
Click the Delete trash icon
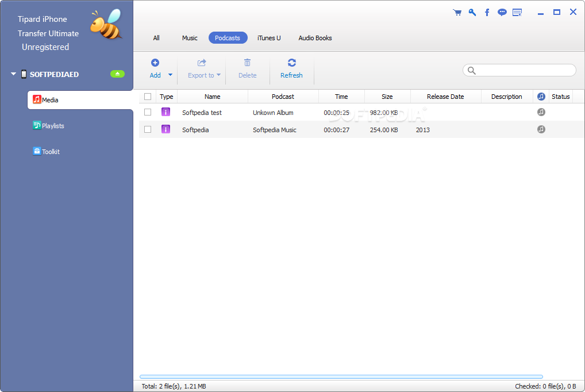(x=247, y=63)
